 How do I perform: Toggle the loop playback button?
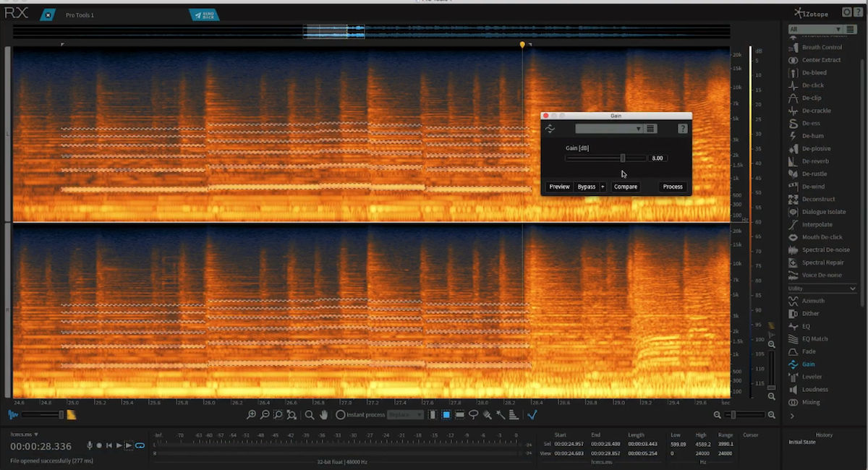coord(140,445)
